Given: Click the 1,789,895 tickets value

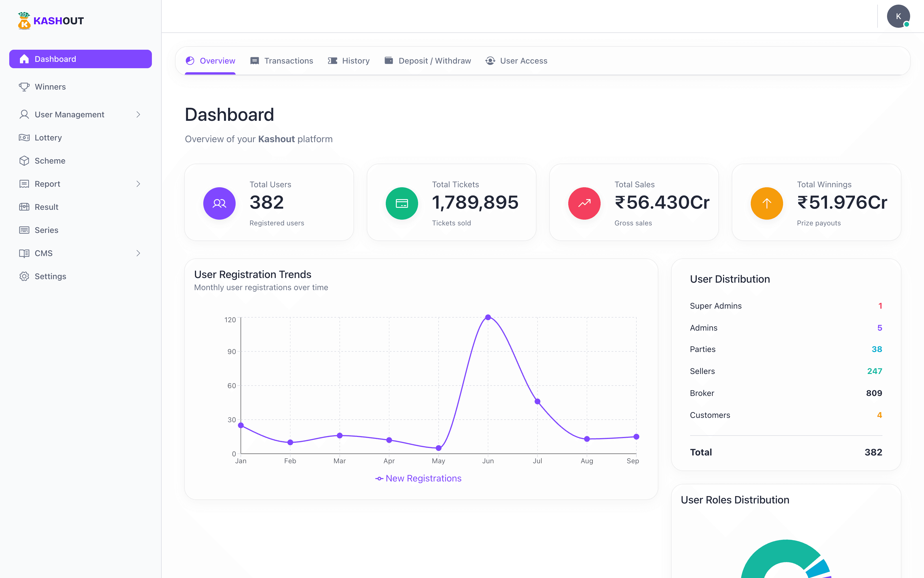Looking at the screenshot, I should pos(475,203).
